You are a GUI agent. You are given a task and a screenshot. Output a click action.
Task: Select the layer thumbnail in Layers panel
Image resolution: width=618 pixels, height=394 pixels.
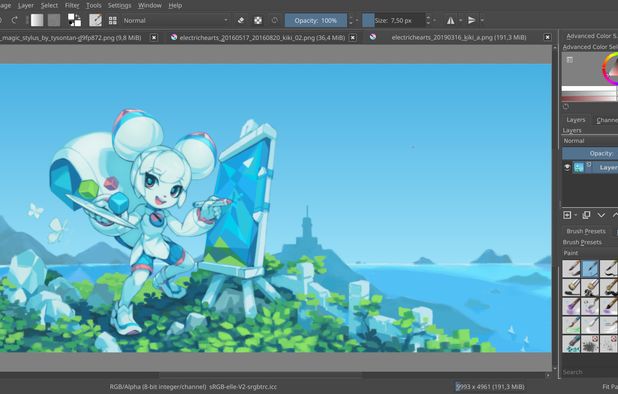click(x=579, y=167)
